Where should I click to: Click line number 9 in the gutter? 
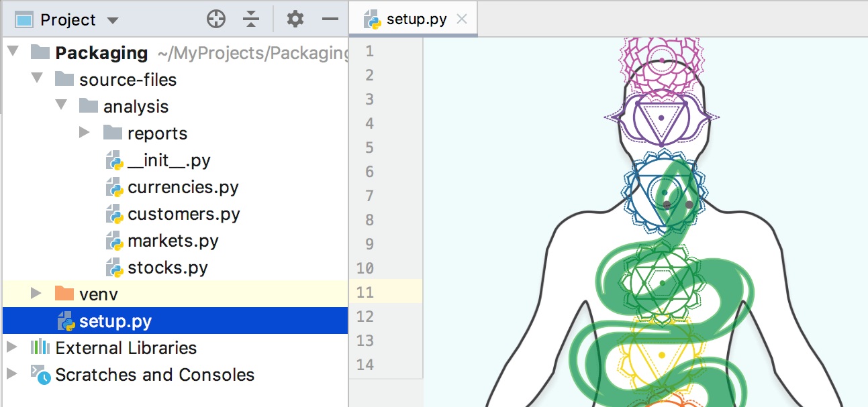coord(369,244)
